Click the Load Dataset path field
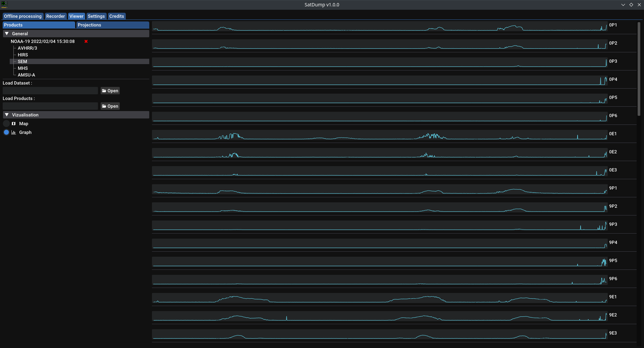Viewport: 644px width, 348px height. [x=50, y=91]
